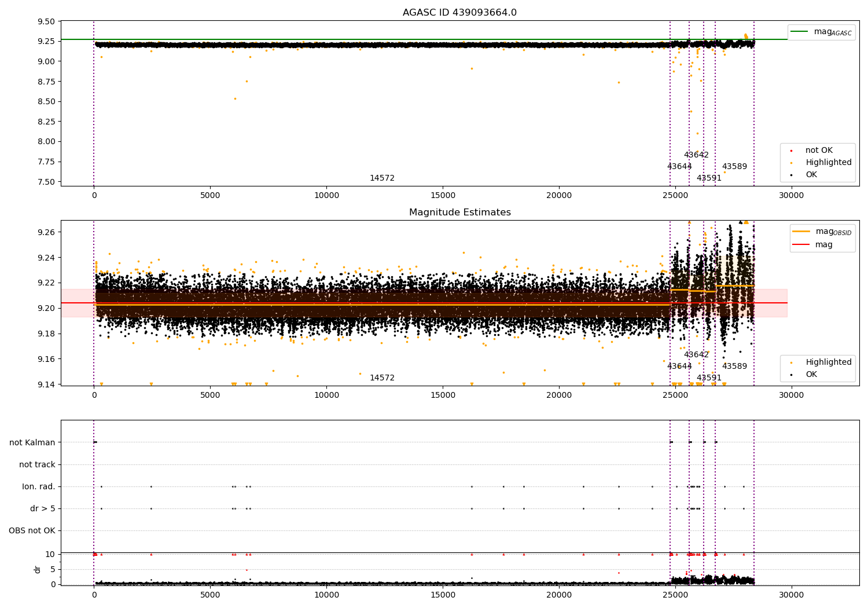This screenshot has width=868, height=608.
Task: Click the 5 tick on the dr axis
Action: point(53,570)
